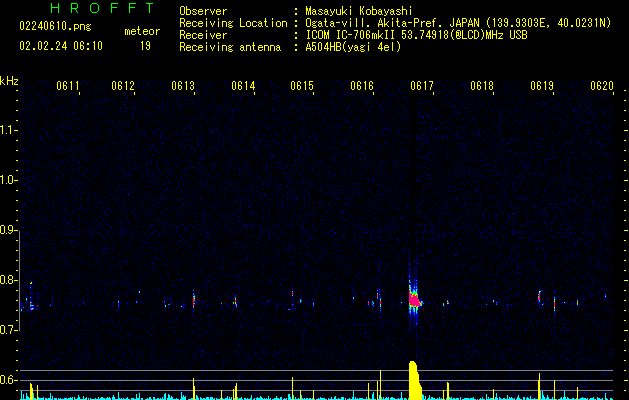Click the 0.7 kHz axis label
Viewport: 629px width, 400px height.
9,330
